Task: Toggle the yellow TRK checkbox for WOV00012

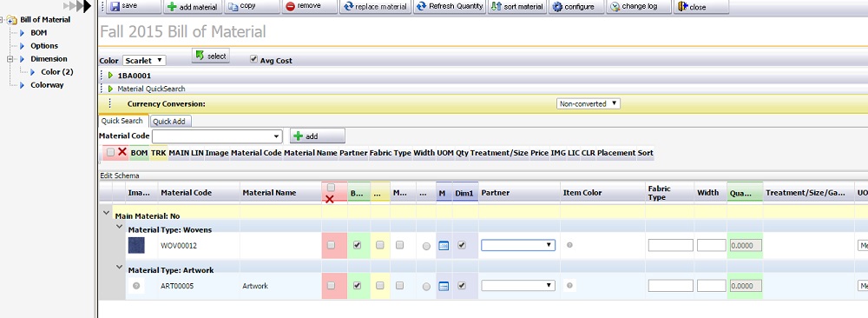Action: point(380,245)
